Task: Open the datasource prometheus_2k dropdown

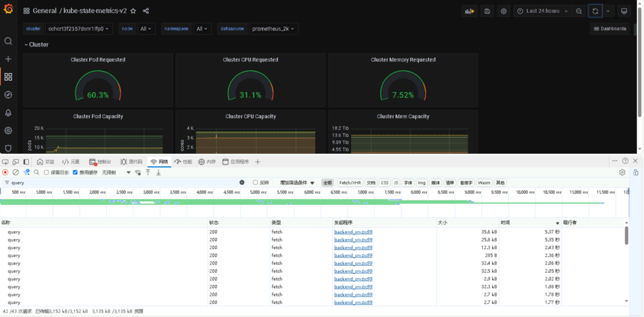Action: coord(273,29)
